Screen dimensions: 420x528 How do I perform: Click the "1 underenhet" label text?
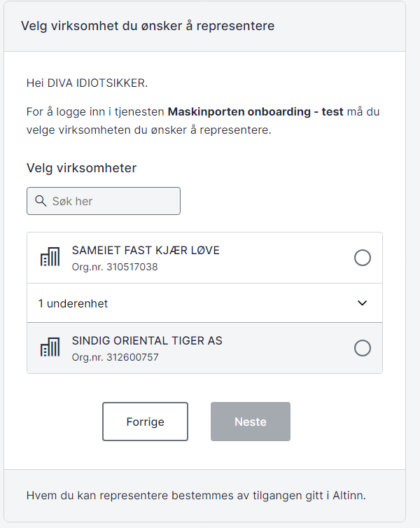coord(73,304)
